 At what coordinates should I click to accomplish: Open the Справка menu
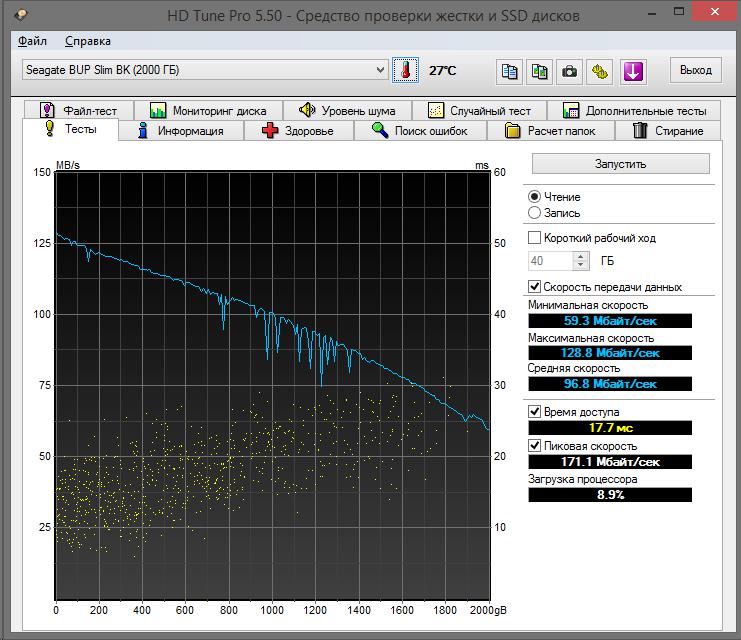88,41
